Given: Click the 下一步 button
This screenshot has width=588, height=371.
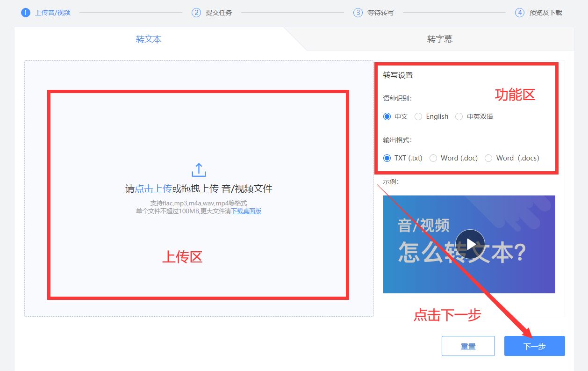Looking at the screenshot, I should tap(535, 346).
